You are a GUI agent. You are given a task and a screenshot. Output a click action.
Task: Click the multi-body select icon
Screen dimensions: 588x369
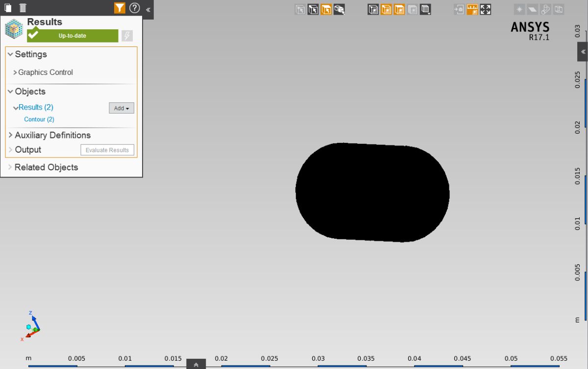339,9
